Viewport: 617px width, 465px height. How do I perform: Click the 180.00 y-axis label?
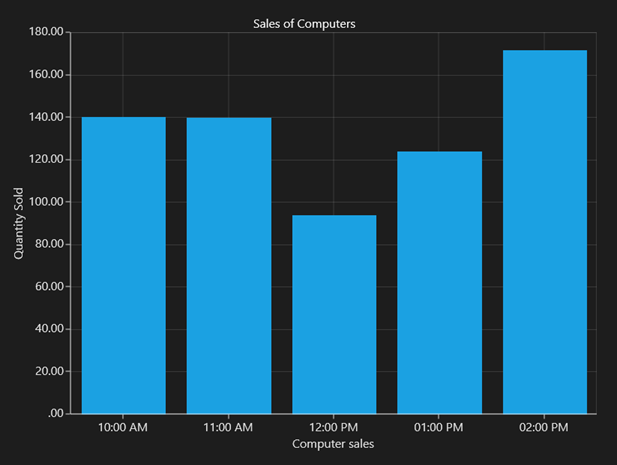click(x=46, y=32)
